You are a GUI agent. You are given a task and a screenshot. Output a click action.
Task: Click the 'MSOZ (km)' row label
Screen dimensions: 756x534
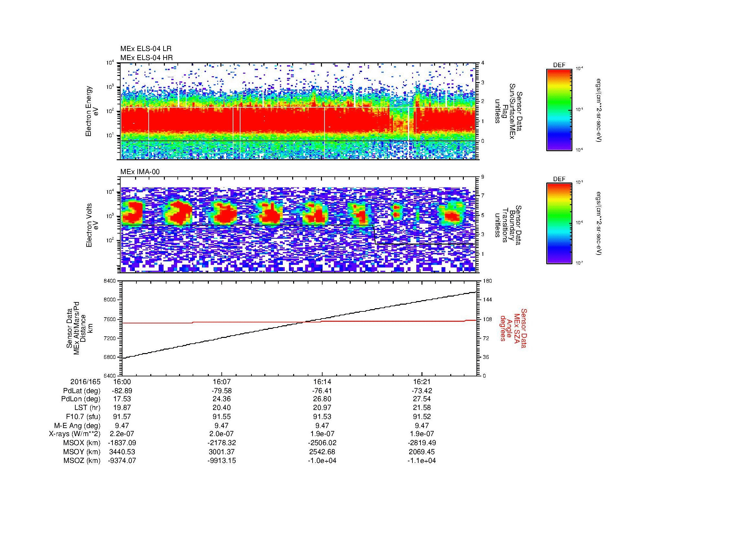82,461
